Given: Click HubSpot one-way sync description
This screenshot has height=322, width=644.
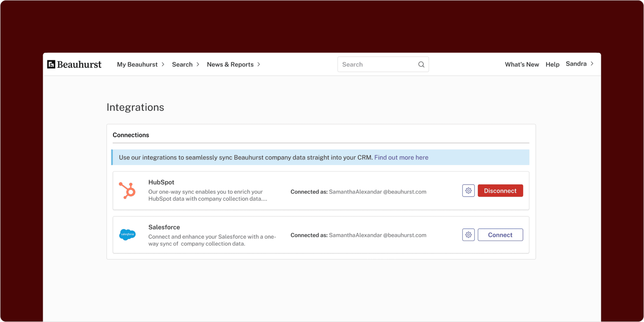Looking at the screenshot, I should tap(208, 195).
